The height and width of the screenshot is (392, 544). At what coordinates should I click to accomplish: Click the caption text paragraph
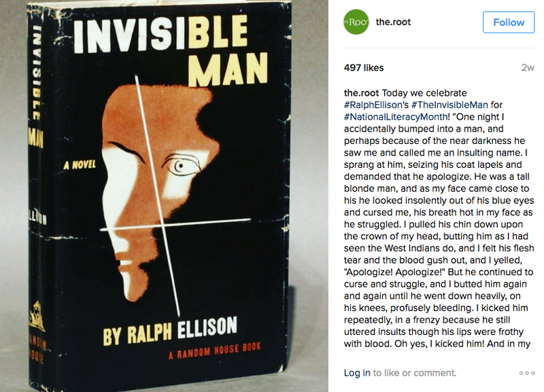click(x=439, y=218)
